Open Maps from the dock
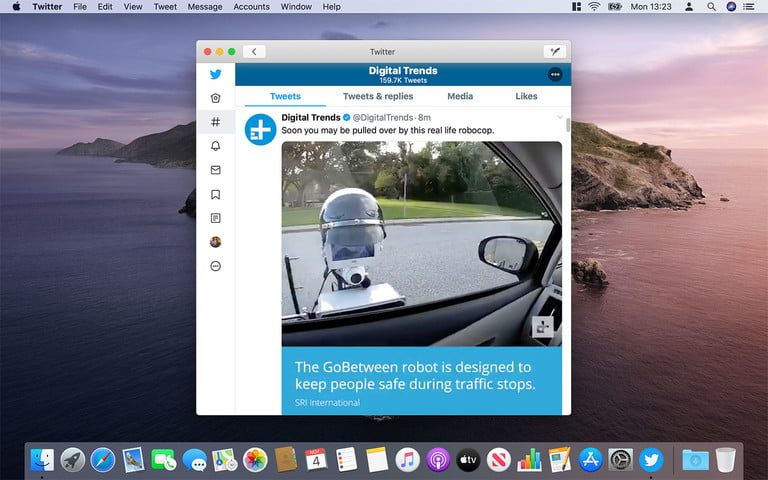Viewport: 768px width, 480px height. click(225, 460)
